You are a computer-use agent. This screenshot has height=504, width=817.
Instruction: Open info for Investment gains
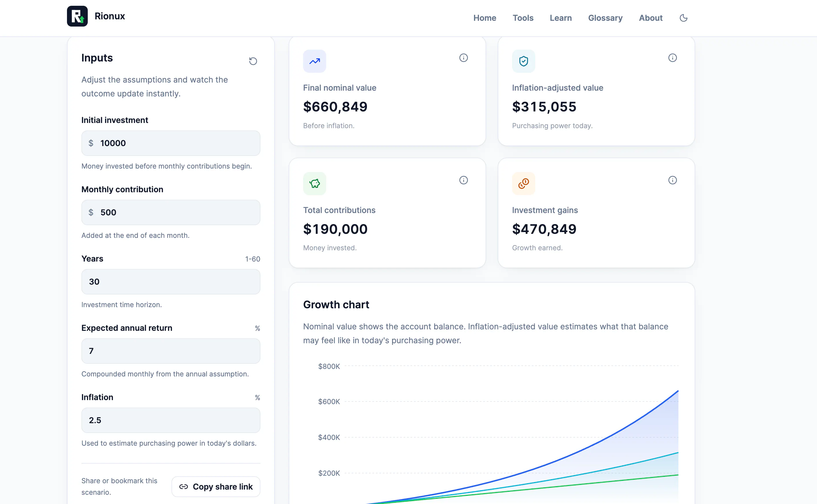point(672,180)
